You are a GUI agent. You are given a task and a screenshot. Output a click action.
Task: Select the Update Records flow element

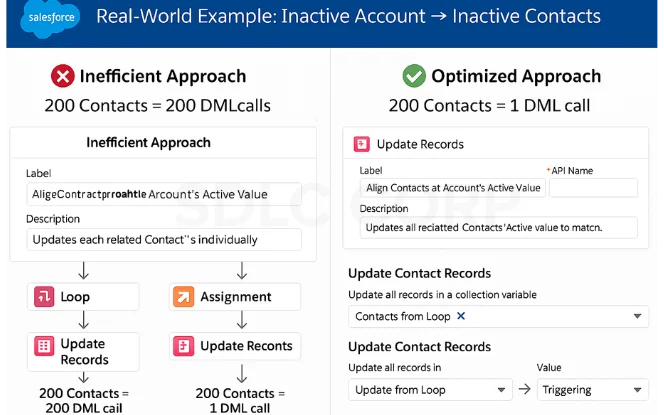(x=83, y=352)
